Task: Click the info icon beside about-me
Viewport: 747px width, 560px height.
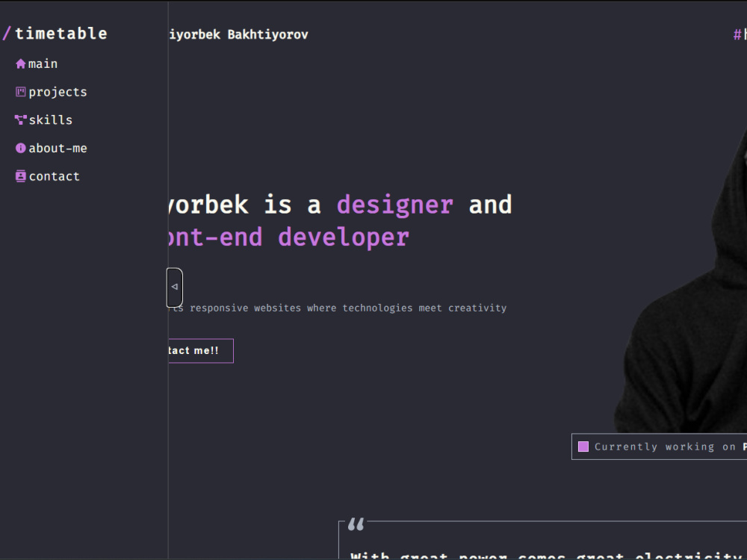Action: coord(20,148)
